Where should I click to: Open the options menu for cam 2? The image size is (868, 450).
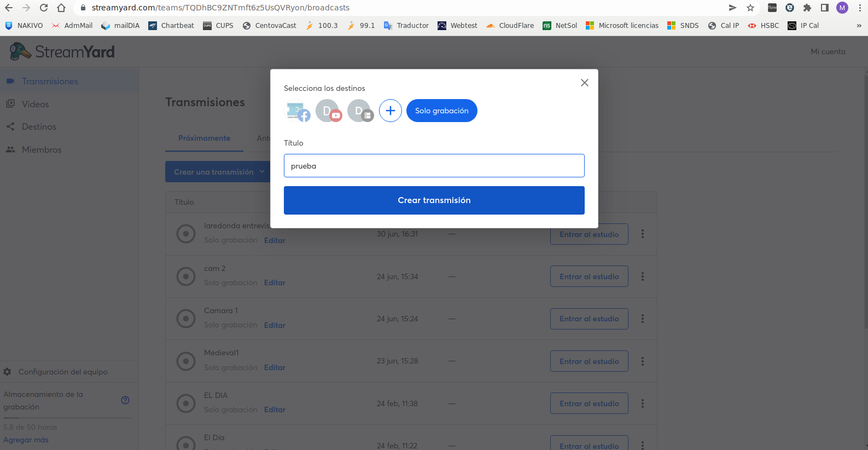(x=642, y=276)
